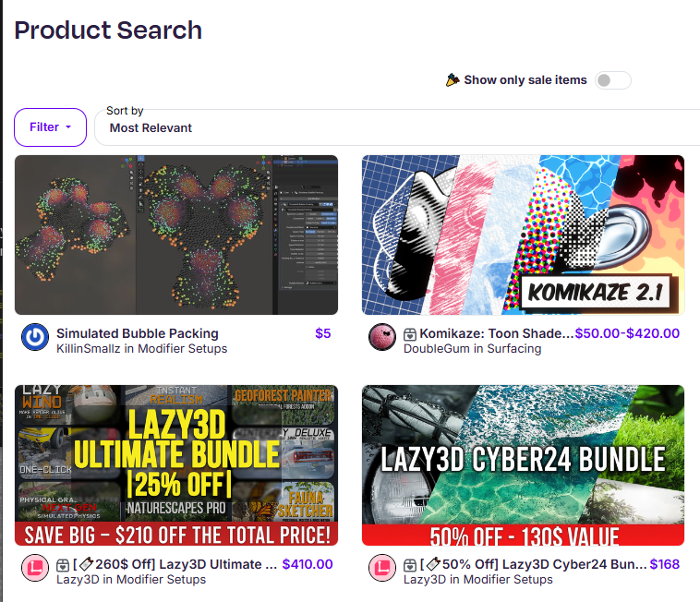Open the [50% Off] Lazy3D Cyber24 Bun... link
This screenshot has height=602, width=700.
click(x=534, y=564)
